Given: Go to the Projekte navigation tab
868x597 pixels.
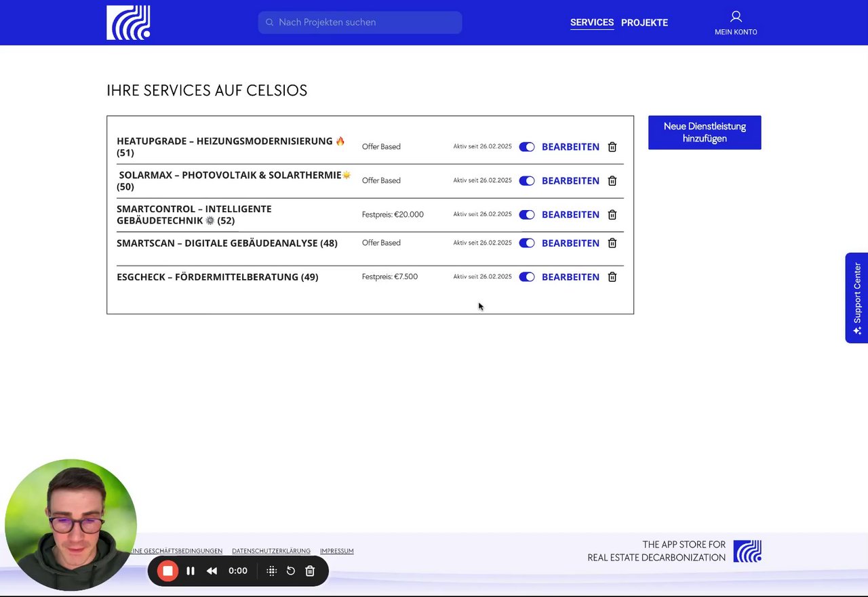Looking at the screenshot, I should (x=644, y=22).
